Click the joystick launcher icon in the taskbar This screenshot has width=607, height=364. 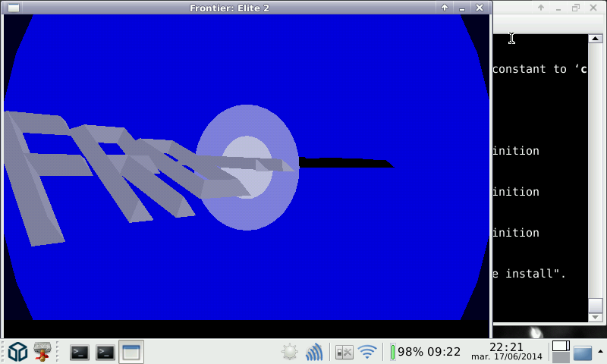(x=43, y=352)
